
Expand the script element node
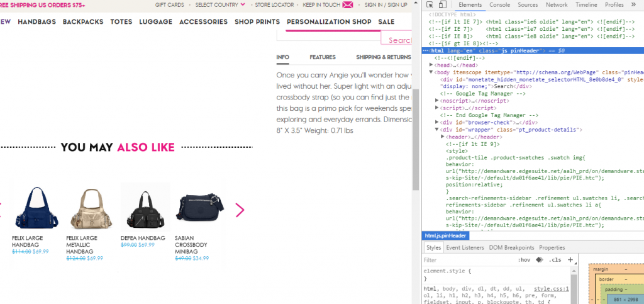(x=437, y=108)
